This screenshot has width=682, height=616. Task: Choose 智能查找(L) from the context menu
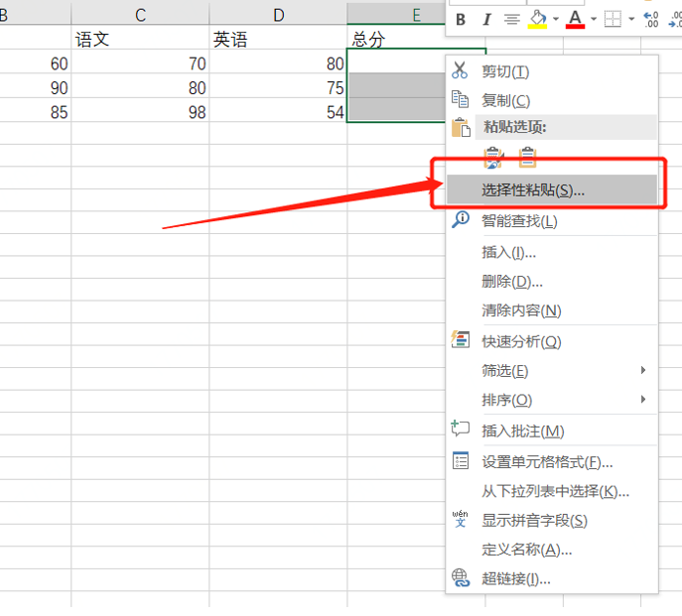(x=552, y=221)
